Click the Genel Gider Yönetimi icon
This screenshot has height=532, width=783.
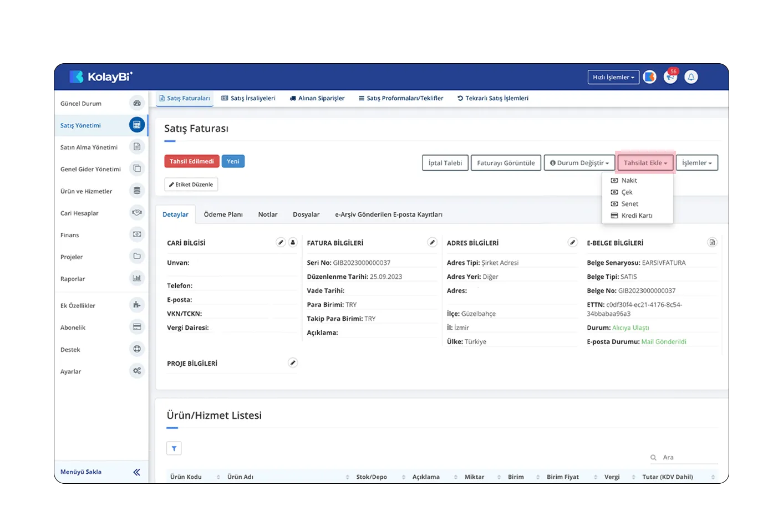click(x=137, y=168)
